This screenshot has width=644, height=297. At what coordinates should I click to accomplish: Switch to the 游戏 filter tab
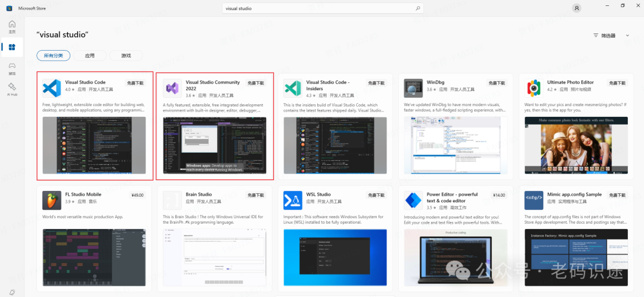tap(126, 55)
